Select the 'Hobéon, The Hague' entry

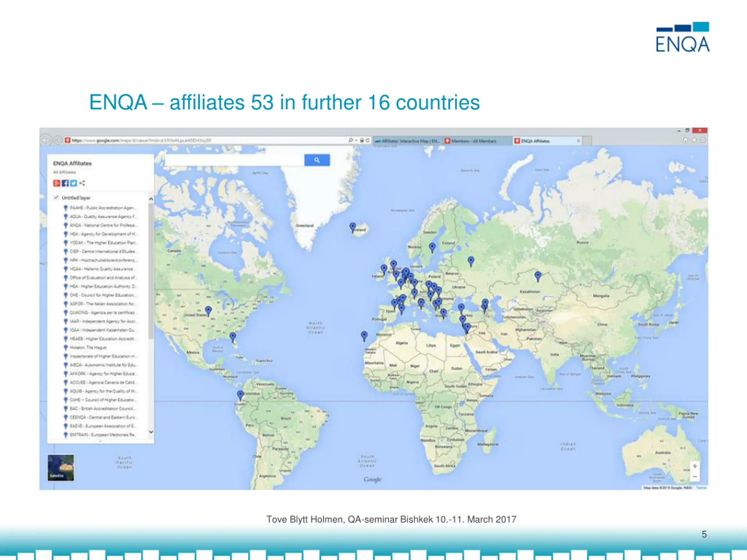[x=85, y=347]
